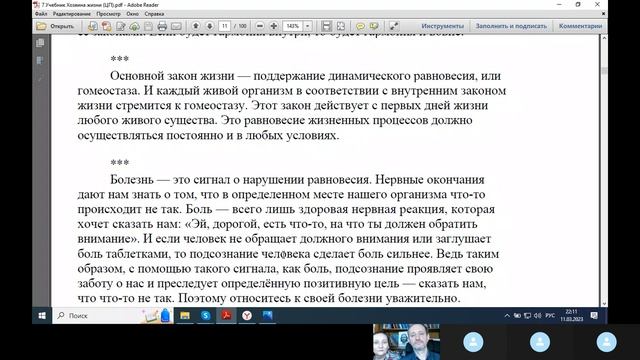640x360 pixels.
Task: Click the send by email envelope icon
Action: (176, 26)
